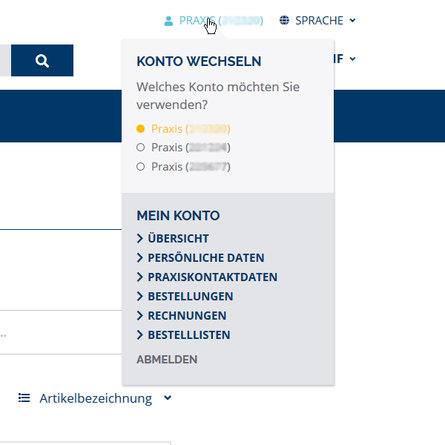Click ABMELDEN to log out
Image resolution: width=445 pixels, height=445 pixels.
(x=167, y=359)
